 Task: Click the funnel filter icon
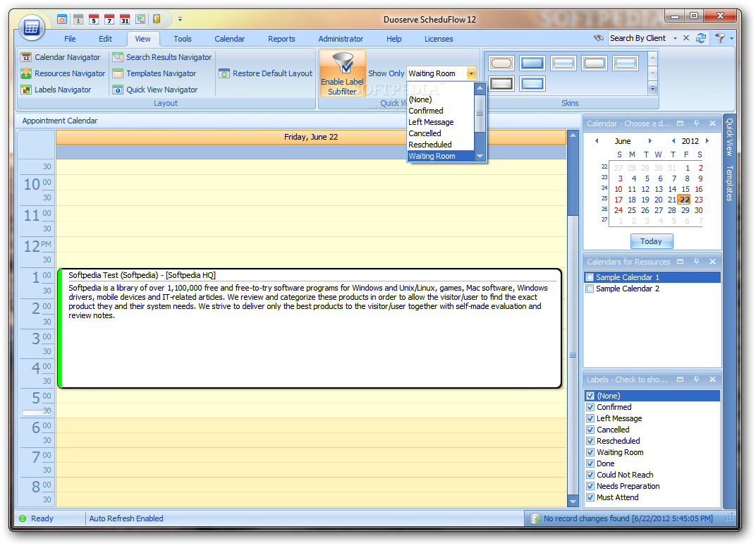tap(720, 38)
